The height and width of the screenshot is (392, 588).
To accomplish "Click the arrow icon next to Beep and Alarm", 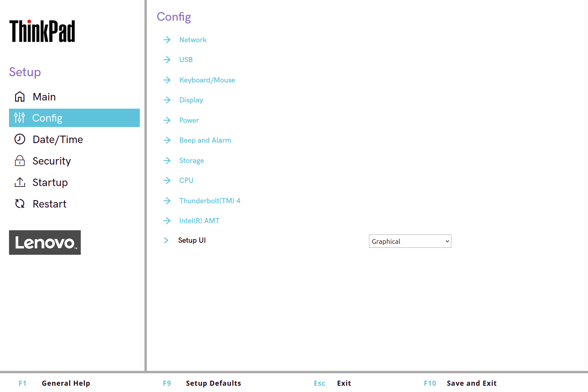I will click(167, 140).
